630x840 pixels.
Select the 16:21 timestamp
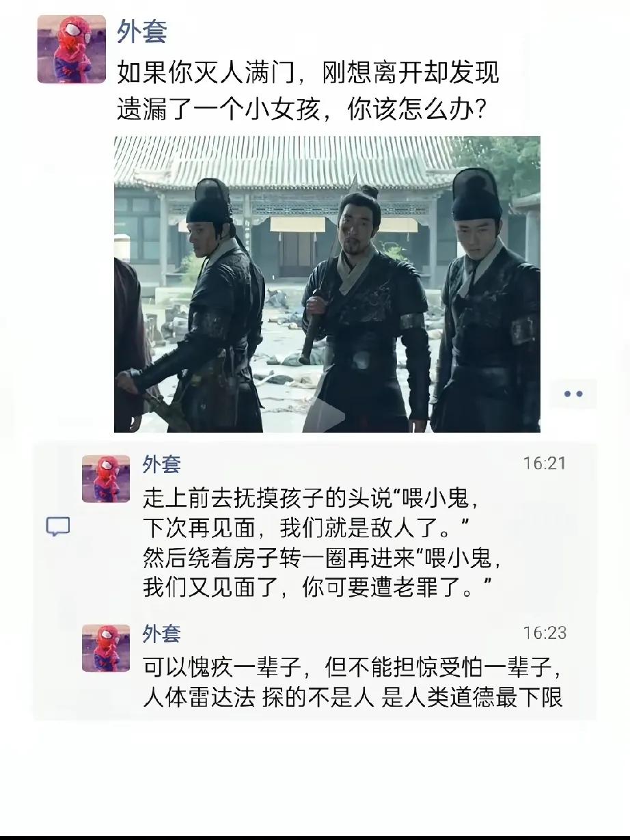[x=545, y=464]
